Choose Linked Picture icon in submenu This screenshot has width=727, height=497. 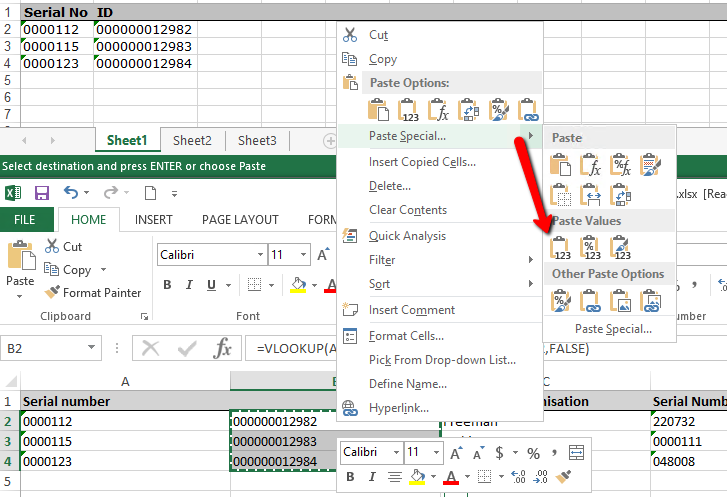[x=650, y=300]
